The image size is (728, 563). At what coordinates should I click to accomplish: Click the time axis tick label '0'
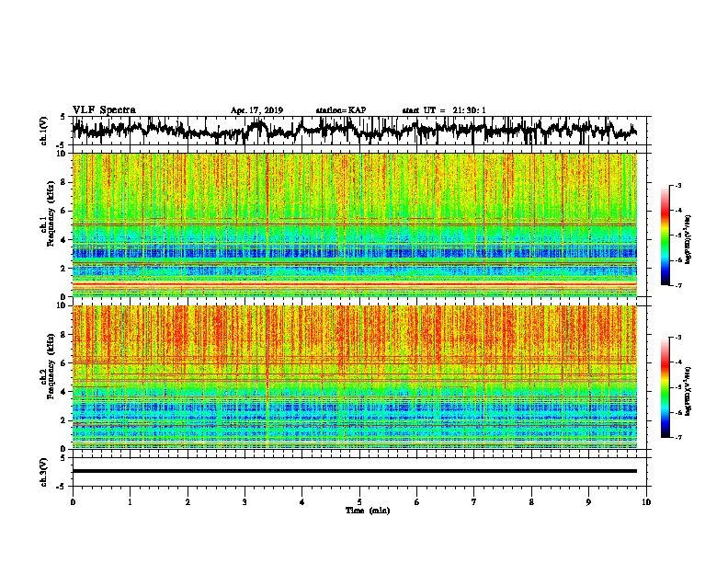coord(73,502)
